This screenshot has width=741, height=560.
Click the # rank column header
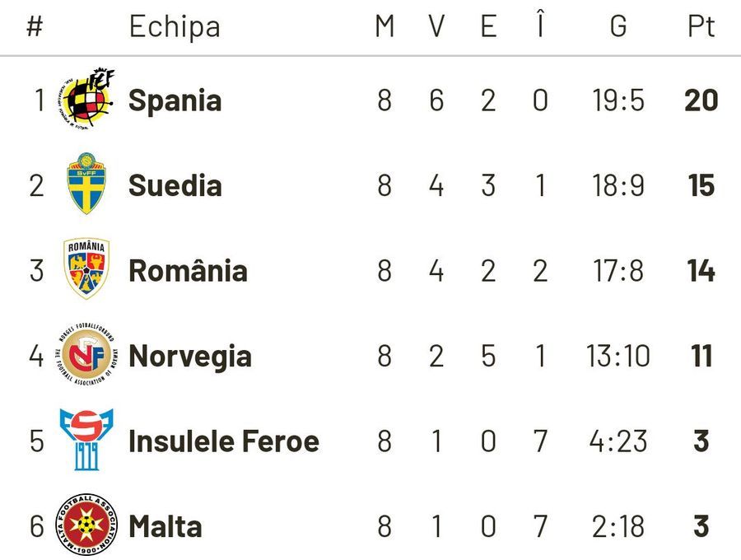coord(34,26)
